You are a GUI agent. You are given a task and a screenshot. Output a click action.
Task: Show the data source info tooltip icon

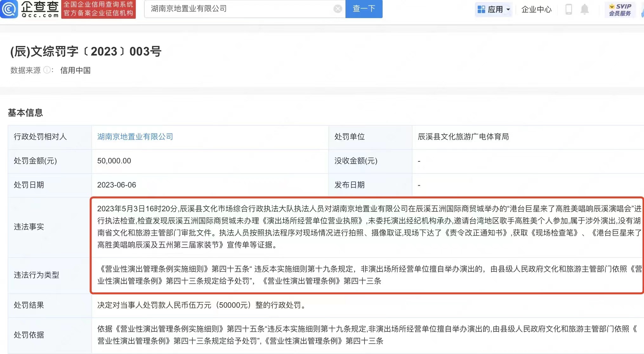click(x=47, y=70)
